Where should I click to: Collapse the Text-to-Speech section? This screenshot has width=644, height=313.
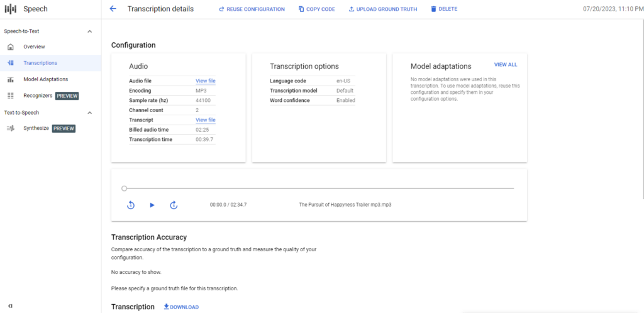(x=90, y=113)
